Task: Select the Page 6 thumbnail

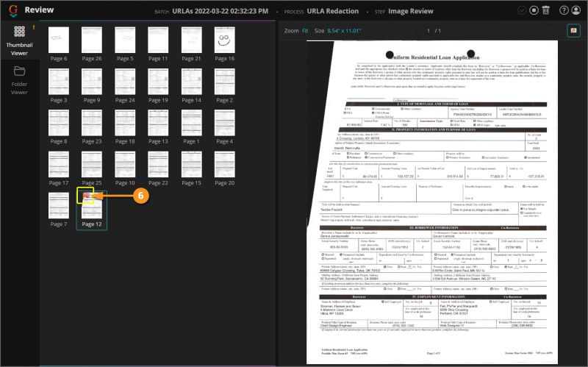Action: 59,40
